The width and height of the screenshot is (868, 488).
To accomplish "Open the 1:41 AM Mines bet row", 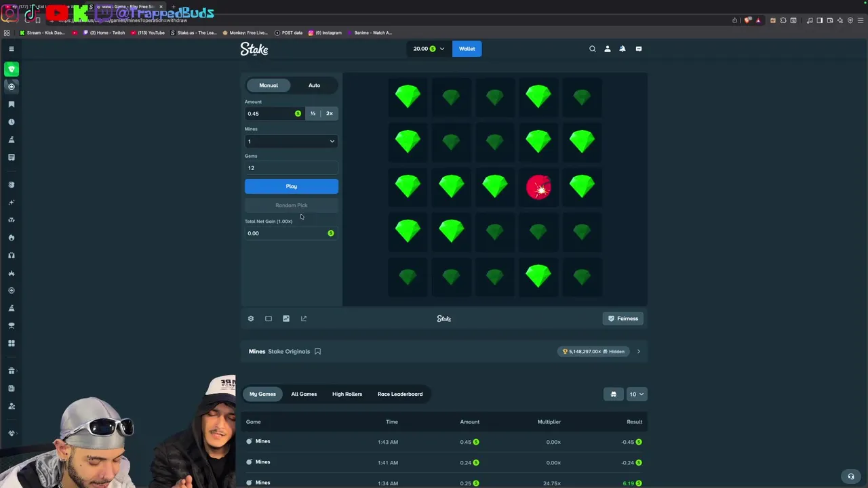I will pos(444,462).
